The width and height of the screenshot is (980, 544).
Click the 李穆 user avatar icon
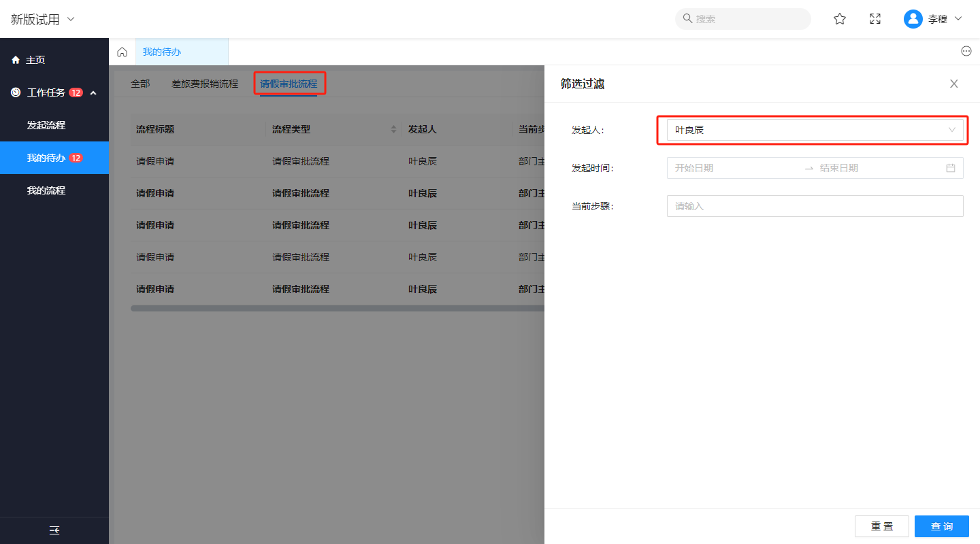913,19
